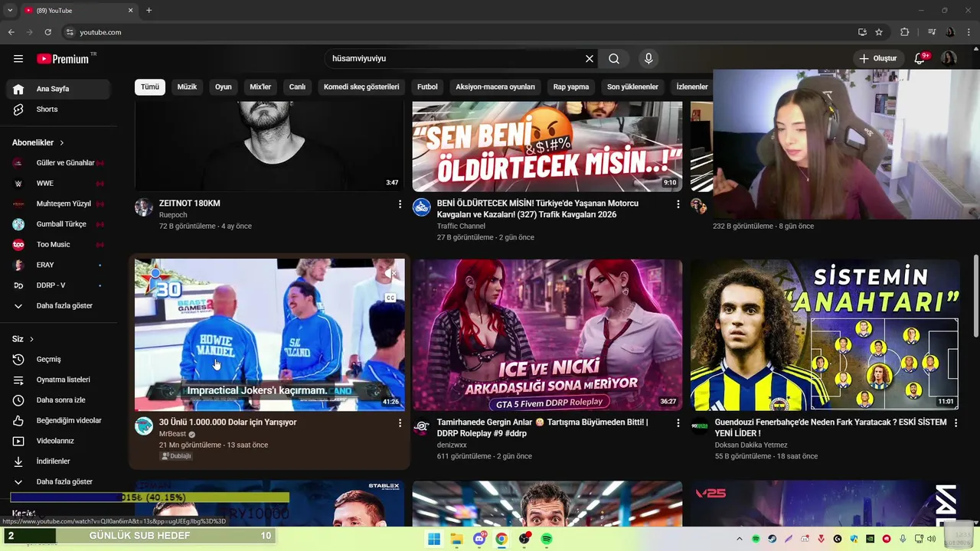
Task: Click the browser reload button
Action: pyautogui.click(x=47, y=32)
